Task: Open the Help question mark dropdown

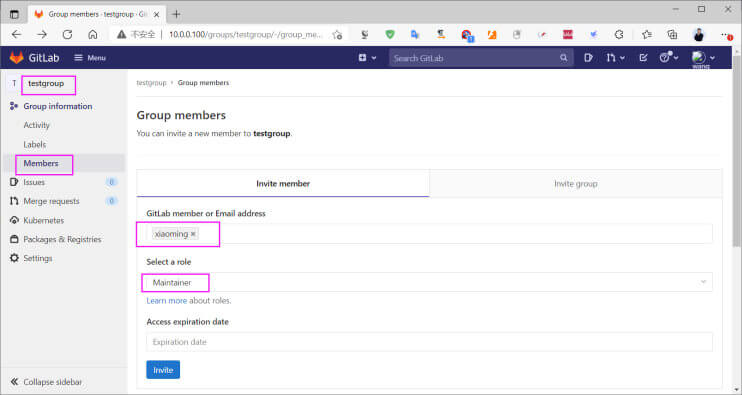Action: pos(669,58)
